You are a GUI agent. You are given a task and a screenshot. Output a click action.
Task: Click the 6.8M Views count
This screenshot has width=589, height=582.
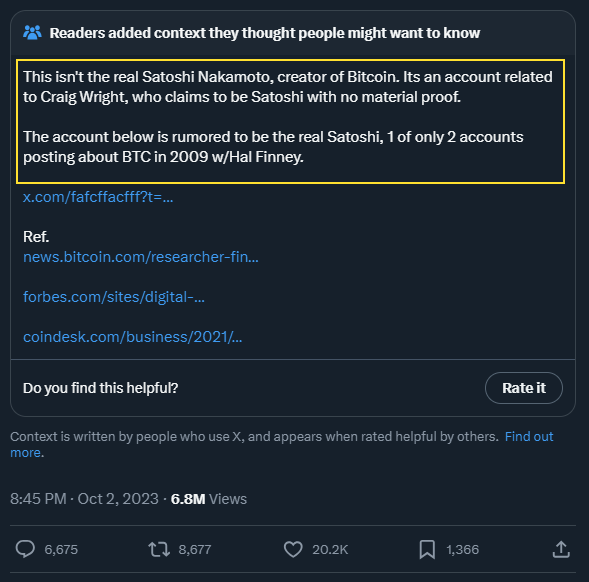[208, 499]
